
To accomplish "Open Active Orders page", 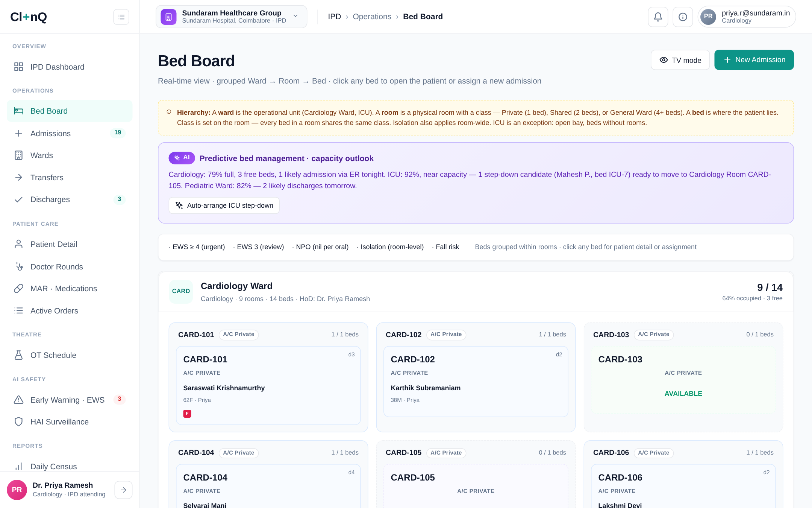I will [x=70, y=310].
